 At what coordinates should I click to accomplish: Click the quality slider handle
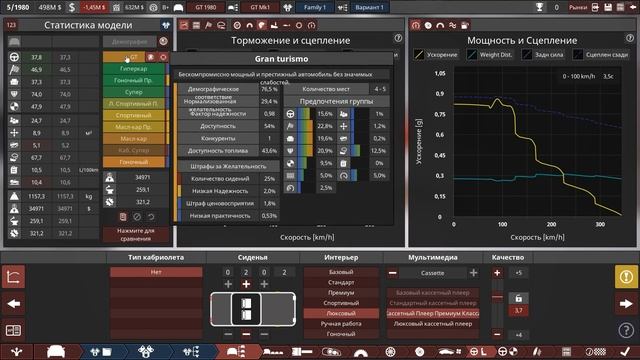click(497, 297)
